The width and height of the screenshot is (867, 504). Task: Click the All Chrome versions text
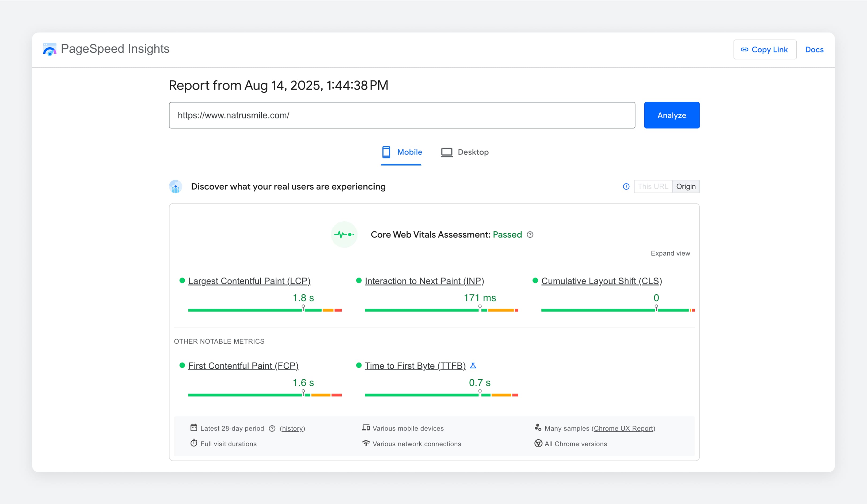coord(576,444)
